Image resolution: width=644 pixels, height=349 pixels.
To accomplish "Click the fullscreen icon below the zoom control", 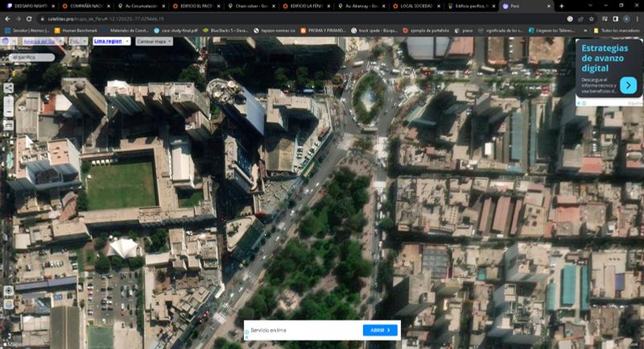I will pos(8,125).
